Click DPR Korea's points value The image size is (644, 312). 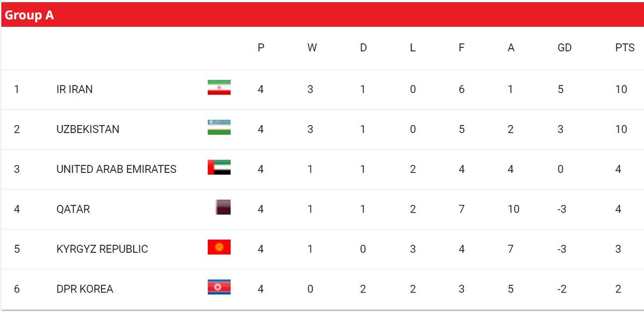point(618,289)
